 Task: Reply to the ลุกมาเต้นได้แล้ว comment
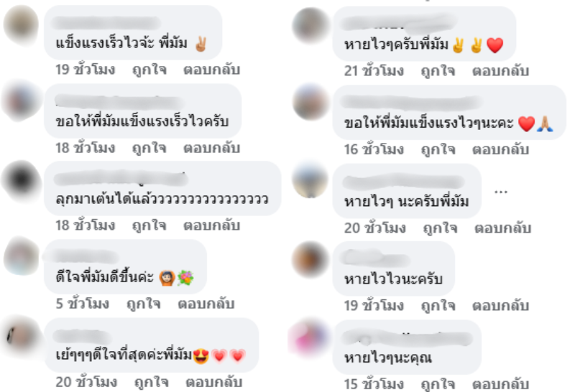click(x=211, y=225)
